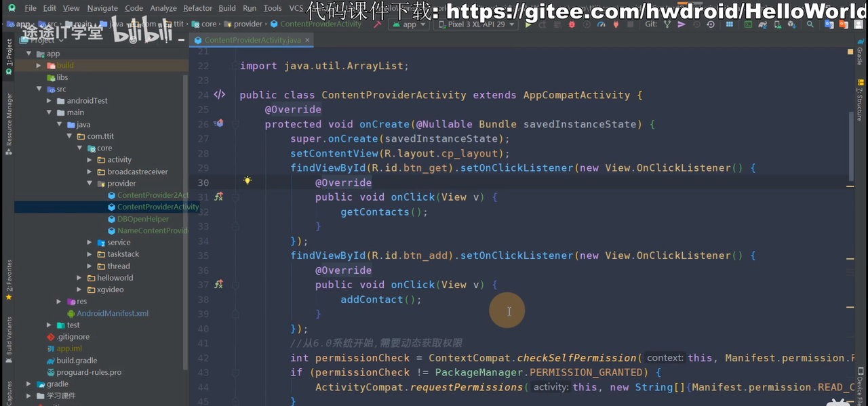Toggle the Resource Manager tool window
This screenshot has height=406, width=868.
click(9, 124)
